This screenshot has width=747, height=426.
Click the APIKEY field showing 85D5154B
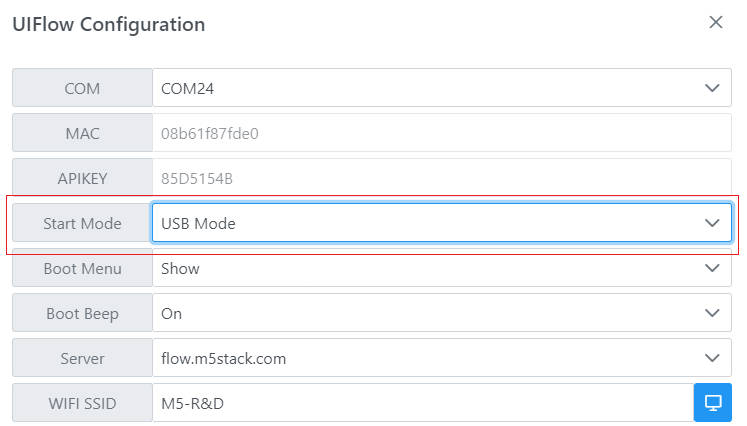[442, 178]
